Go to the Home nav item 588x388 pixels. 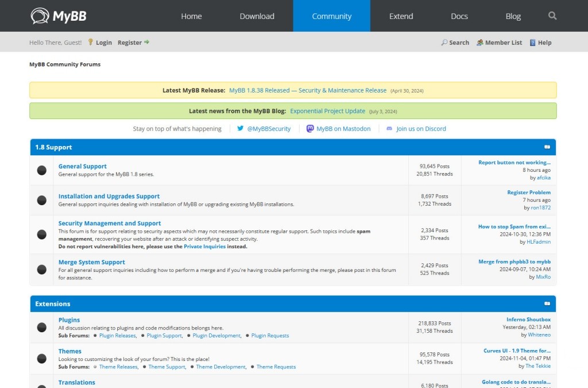[191, 16]
